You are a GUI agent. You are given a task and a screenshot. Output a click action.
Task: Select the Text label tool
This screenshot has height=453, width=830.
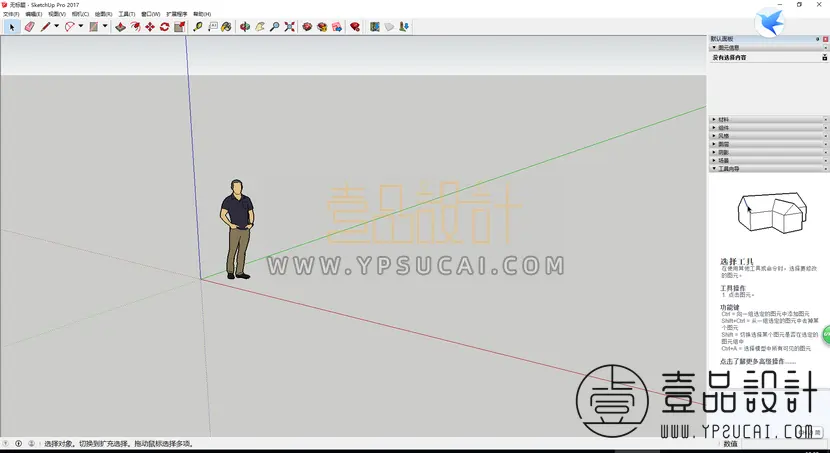(x=212, y=26)
